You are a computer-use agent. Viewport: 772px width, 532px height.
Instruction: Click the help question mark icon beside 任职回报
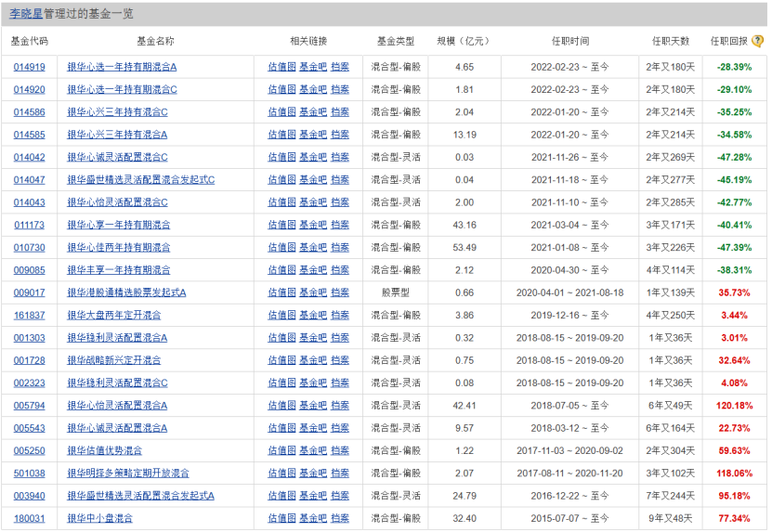point(758,41)
